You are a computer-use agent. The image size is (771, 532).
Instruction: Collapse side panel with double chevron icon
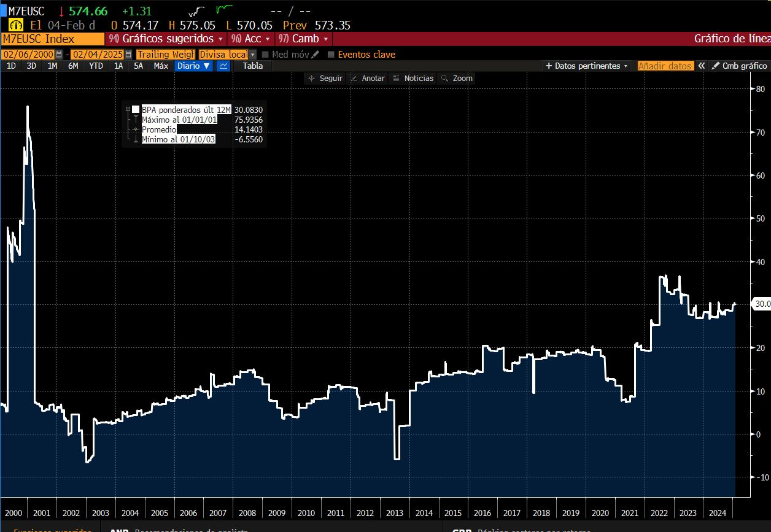[702, 66]
